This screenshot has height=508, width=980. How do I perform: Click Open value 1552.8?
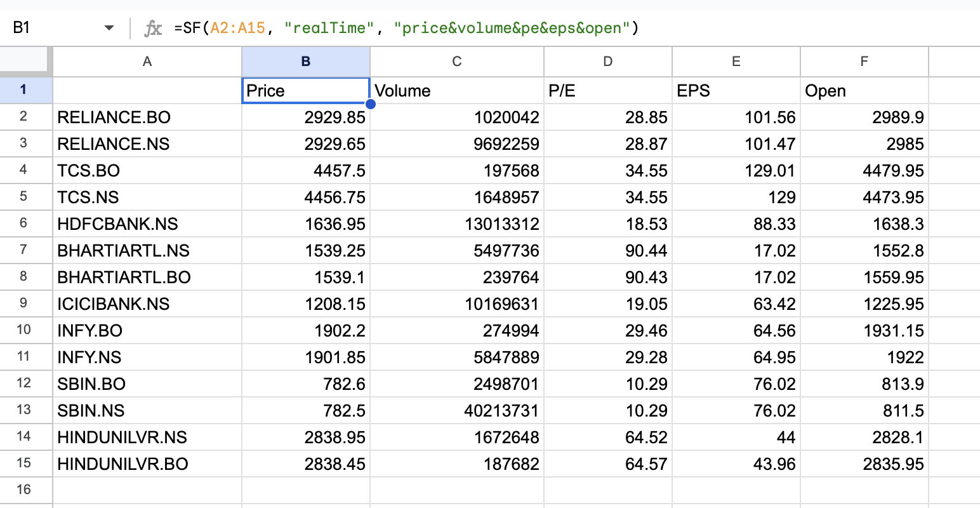click(x=864, y=250)
